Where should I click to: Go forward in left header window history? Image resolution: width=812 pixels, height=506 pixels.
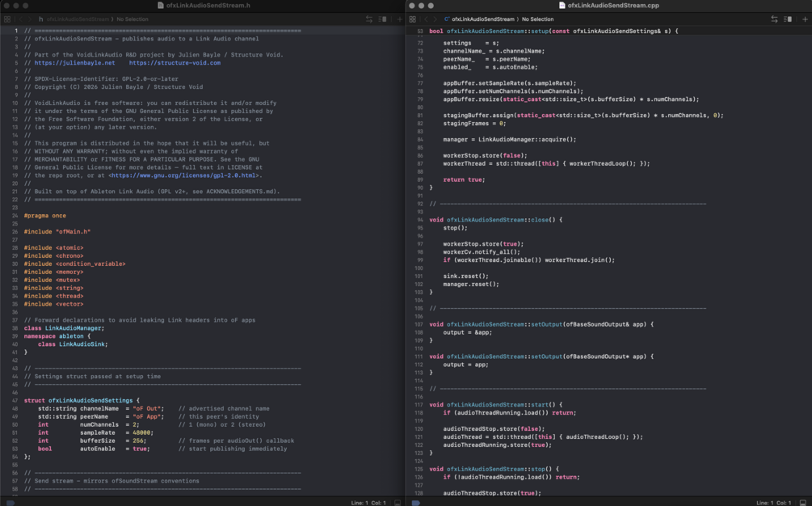[x=30, y=19]
